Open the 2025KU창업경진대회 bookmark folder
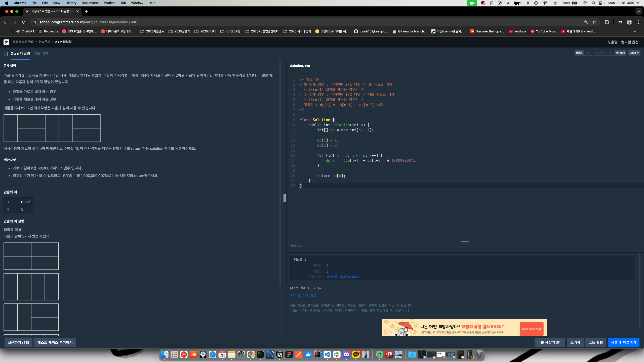 tap(262, 31)
